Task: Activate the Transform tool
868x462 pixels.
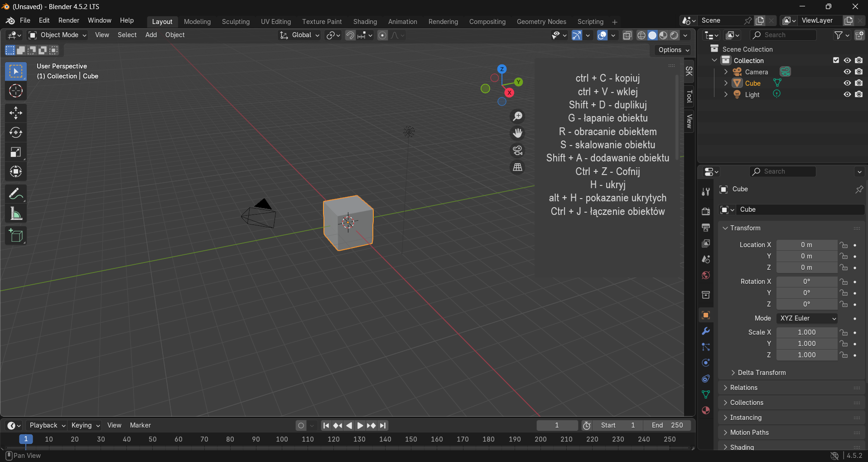Action: point(16,171)
